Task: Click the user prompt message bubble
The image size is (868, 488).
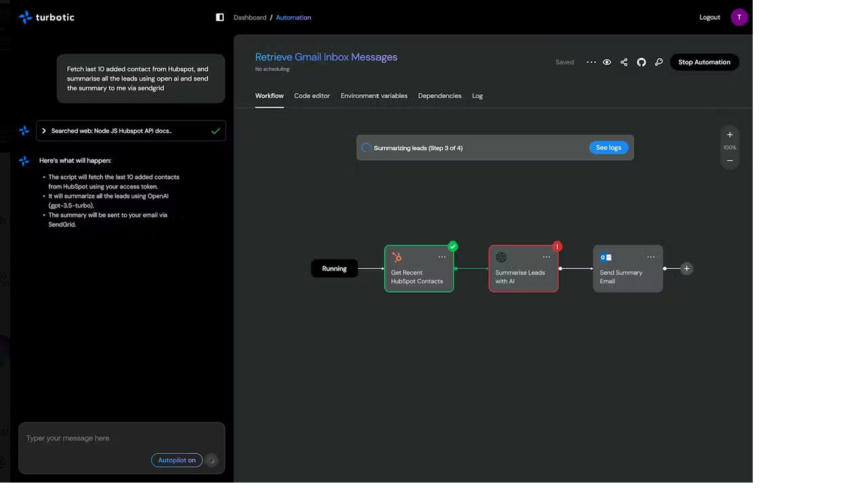Action: (x=141, y=79)
